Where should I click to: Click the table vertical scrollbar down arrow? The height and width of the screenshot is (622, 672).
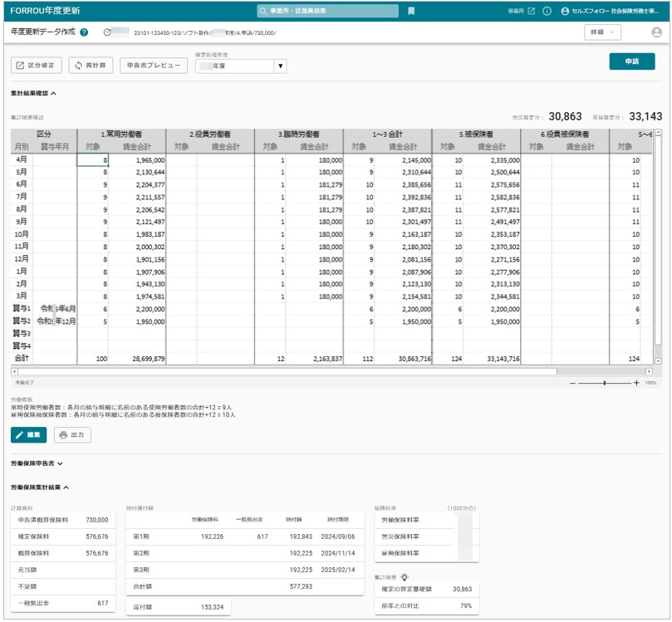tap(658, 361)
